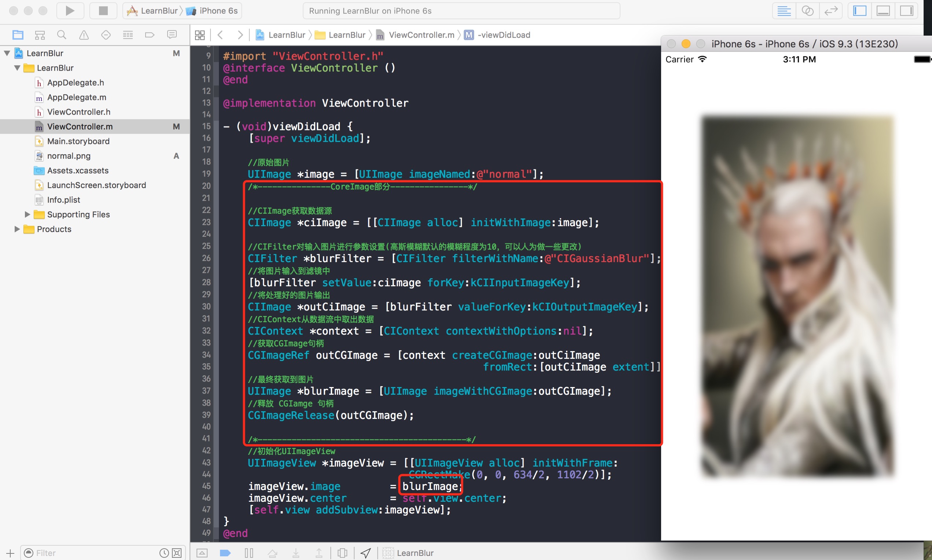This screenshot has height=560, width=932.
Task: Collapse the LearnBlur group folder
Action: point(17,68)
